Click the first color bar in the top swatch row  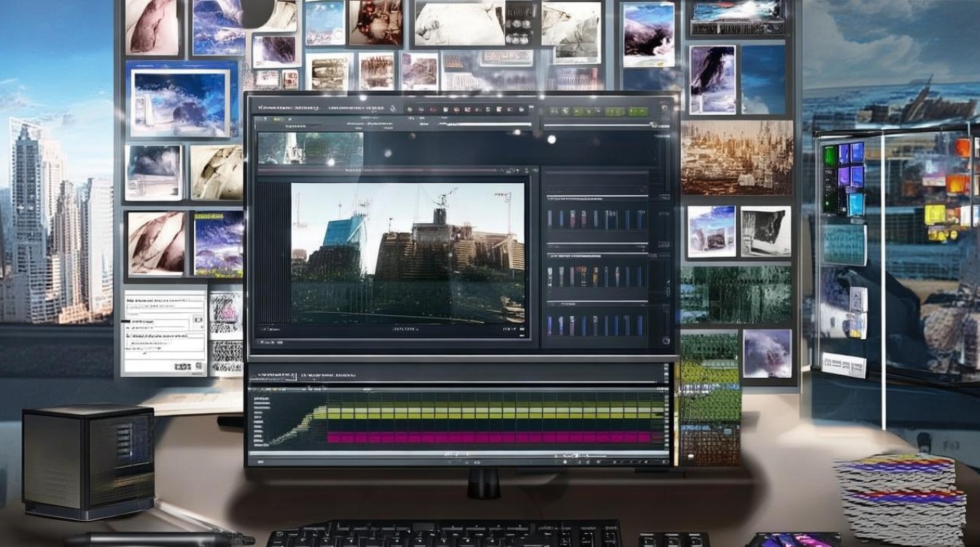click(550, 219)
